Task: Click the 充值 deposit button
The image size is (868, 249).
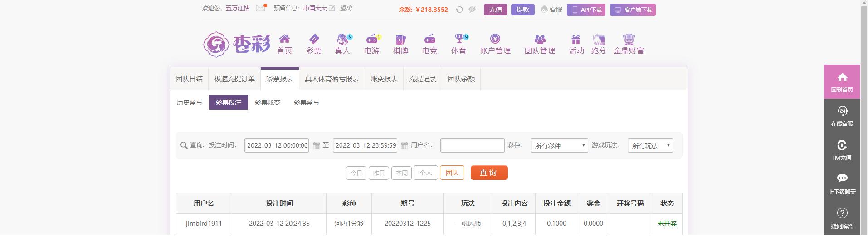Action: (x=496, y=10)
